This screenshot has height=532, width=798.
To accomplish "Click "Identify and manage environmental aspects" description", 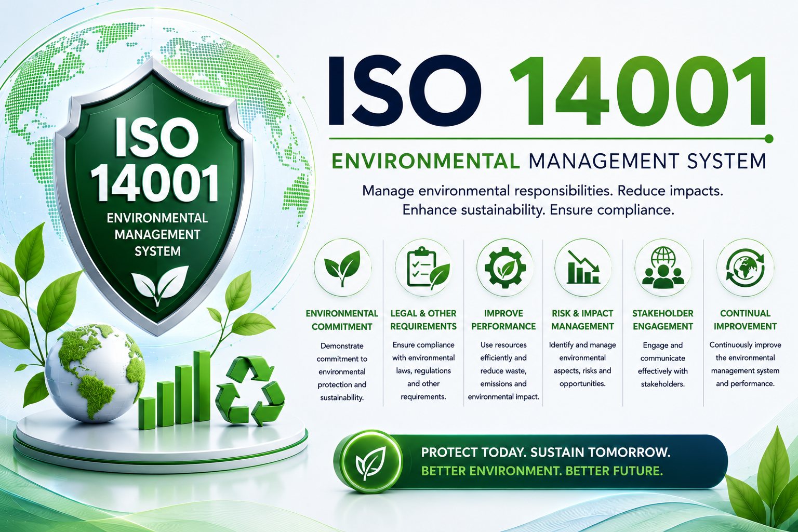I will (582, 364).
